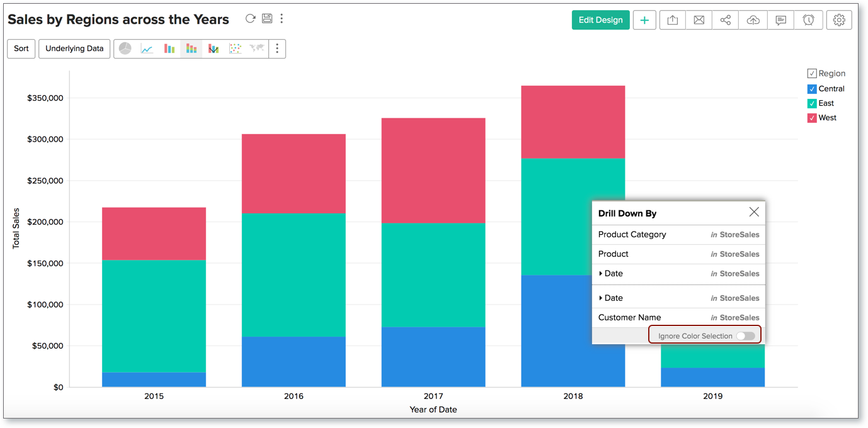This screenshot has height=428, width=868.
Task: Switch to the pie chart type
Action: pyautogui.click(x=125, y=48)
